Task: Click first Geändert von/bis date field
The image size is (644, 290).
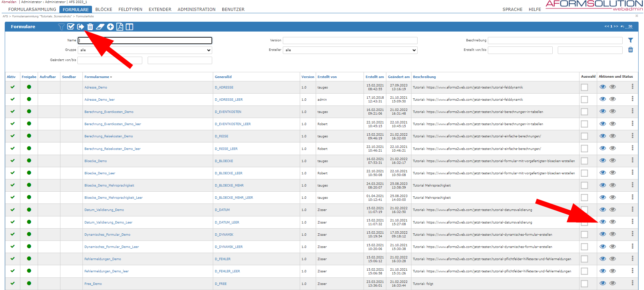Action: tap(110, 60)
